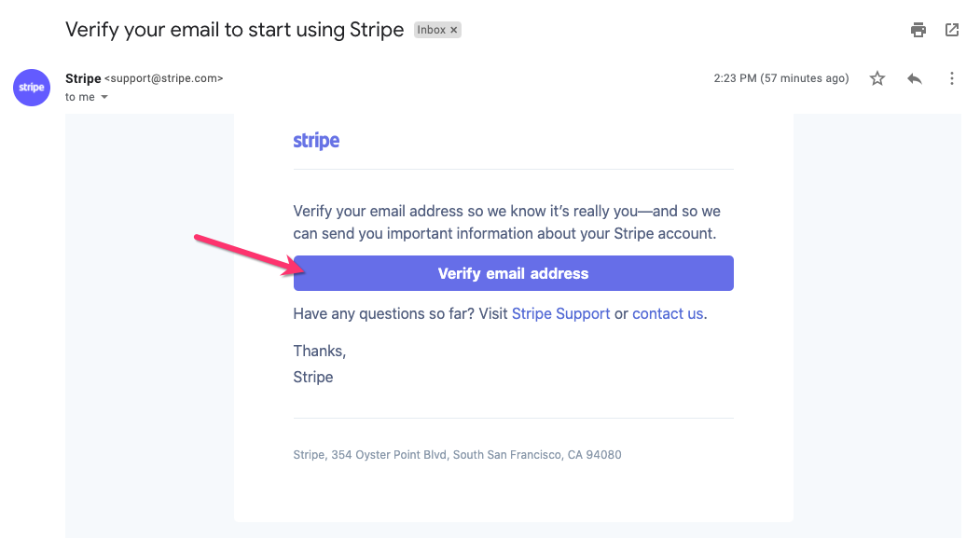Screen dimensions: 980x538
Task: Follow the "contact us" link
Action: (668, 314)
